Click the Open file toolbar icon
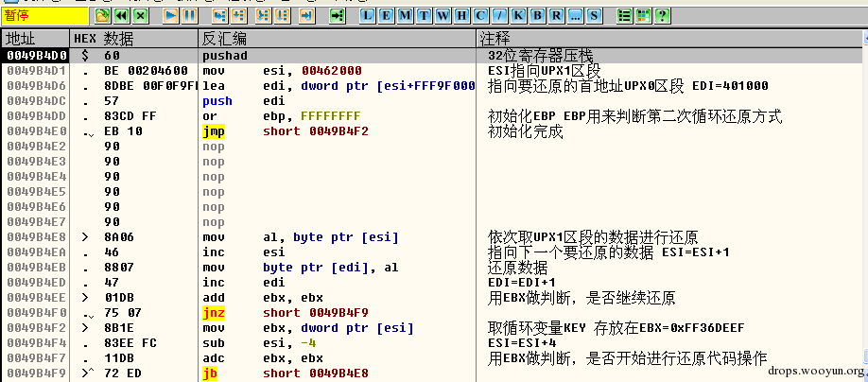Image resolution: width=868 pixels, height=382 pixels. point(103,16)
